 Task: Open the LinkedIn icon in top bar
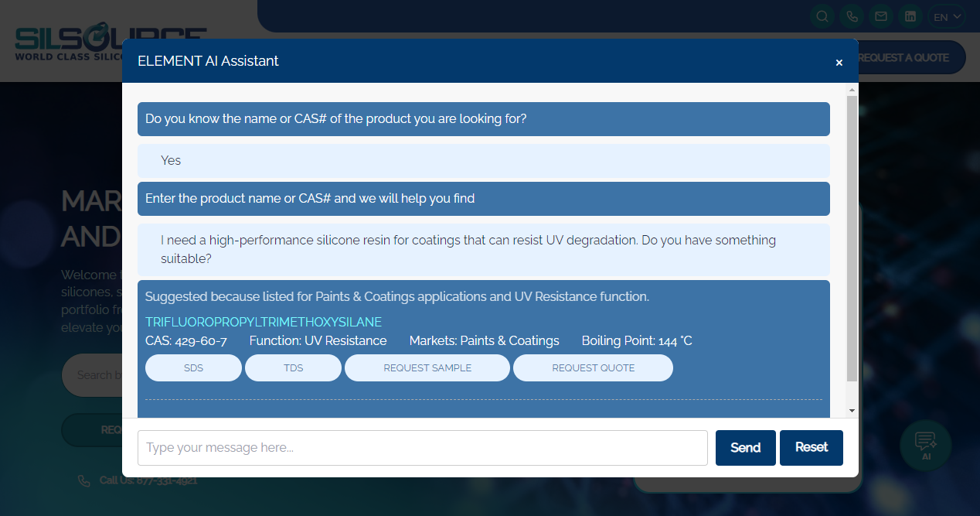[910, 16]
